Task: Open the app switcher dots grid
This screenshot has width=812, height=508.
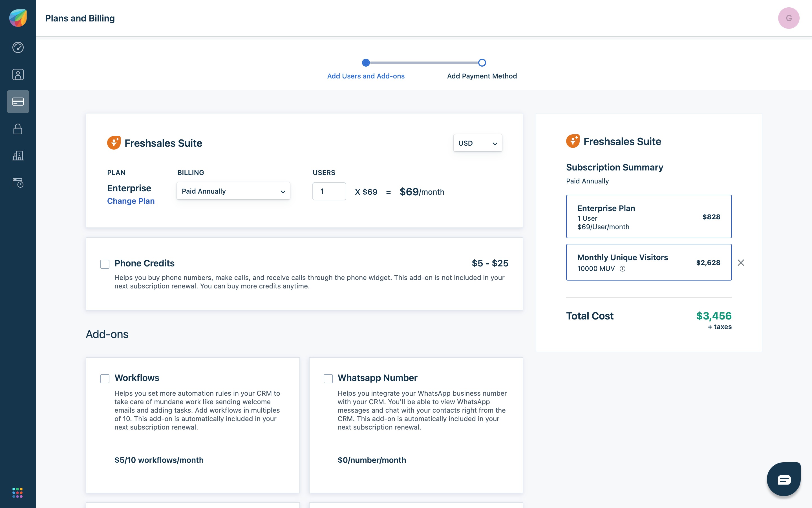Action: tap(17, 492)
